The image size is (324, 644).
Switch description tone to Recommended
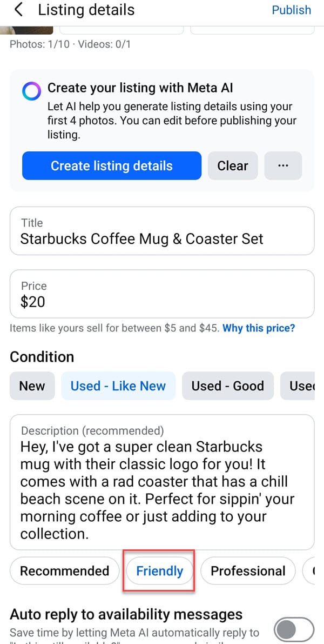[64, 571]
